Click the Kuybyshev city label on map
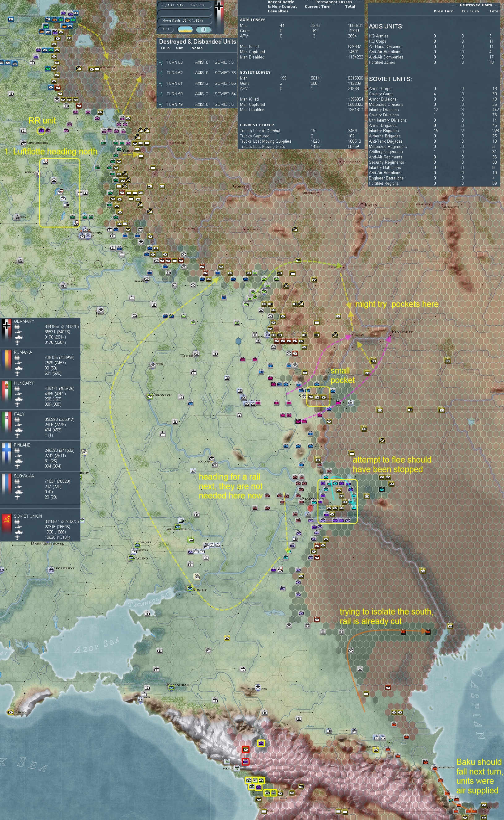This screenshot has height=820, width=504. tap(402, 332)
